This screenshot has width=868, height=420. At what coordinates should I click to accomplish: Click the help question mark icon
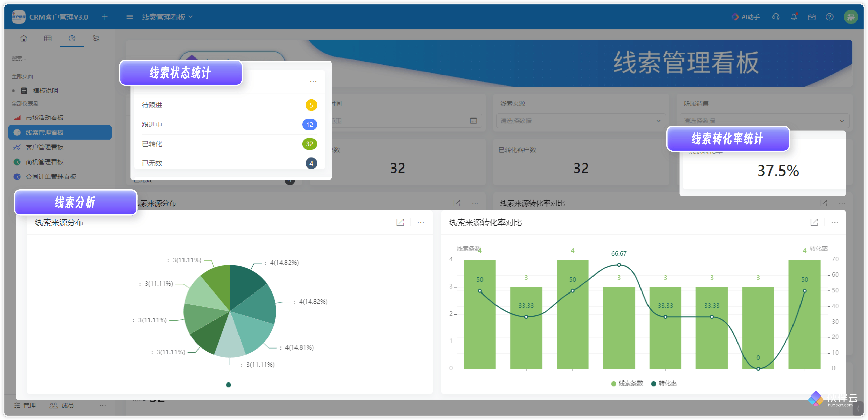[x=830, y=17]
